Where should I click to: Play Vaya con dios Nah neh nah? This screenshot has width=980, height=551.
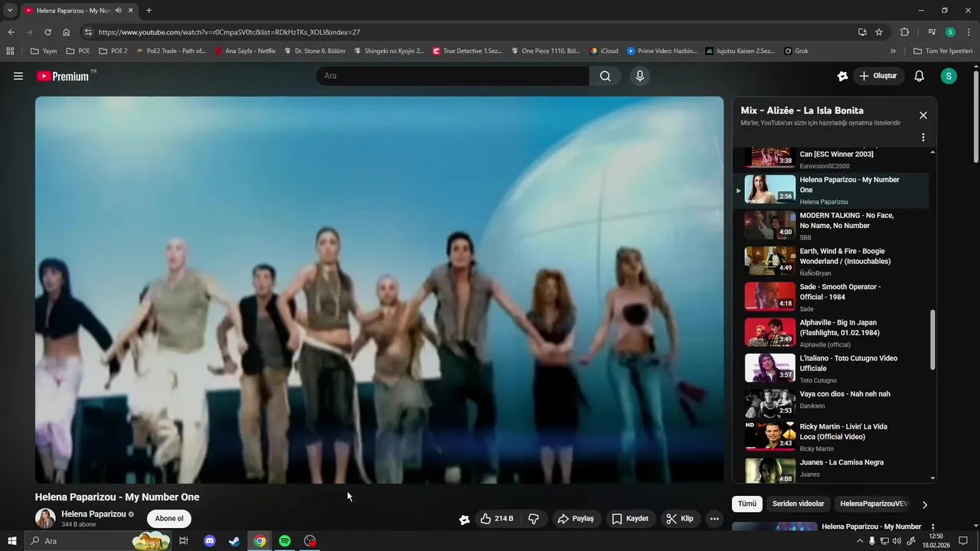point(831,403)
